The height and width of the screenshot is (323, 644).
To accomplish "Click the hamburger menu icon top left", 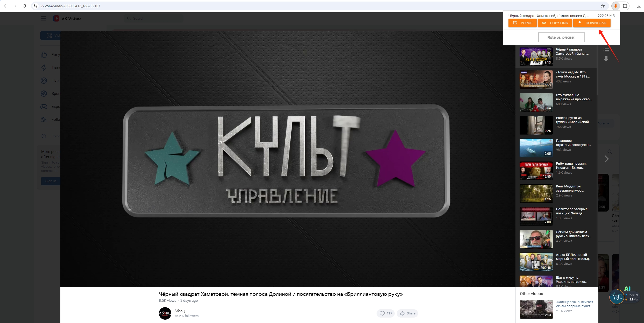I will pos(44,18).
